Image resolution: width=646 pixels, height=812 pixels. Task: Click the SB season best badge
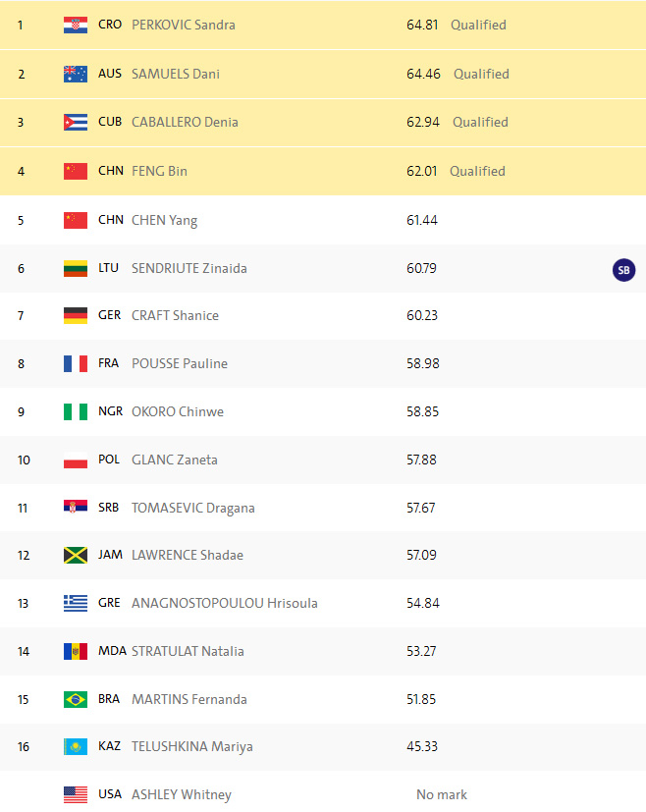coord(623,270)
